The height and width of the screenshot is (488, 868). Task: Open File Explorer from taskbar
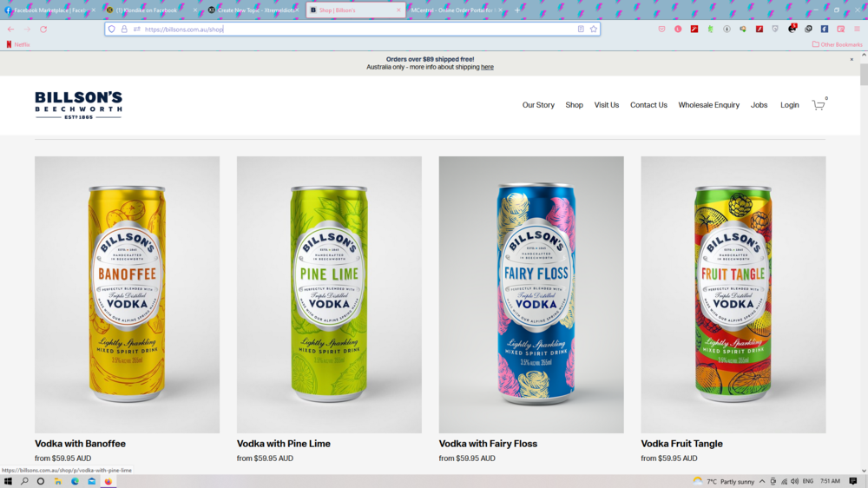(x=57, y=481)
